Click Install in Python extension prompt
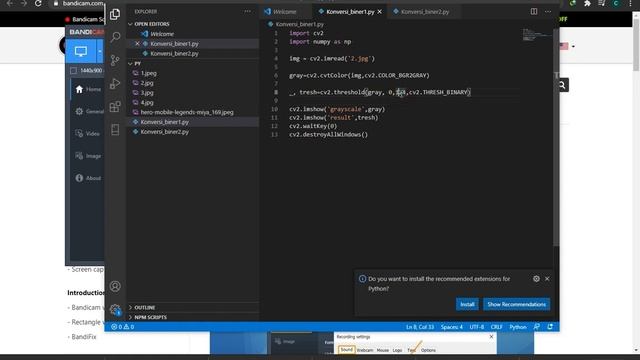The width and height of the screenshot is (640, 360). click(x=467, y=304)
